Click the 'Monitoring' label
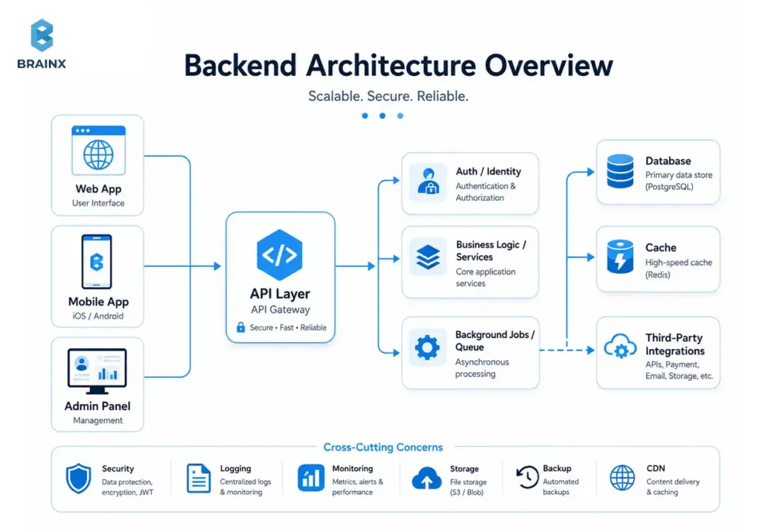 click(353, 469)
